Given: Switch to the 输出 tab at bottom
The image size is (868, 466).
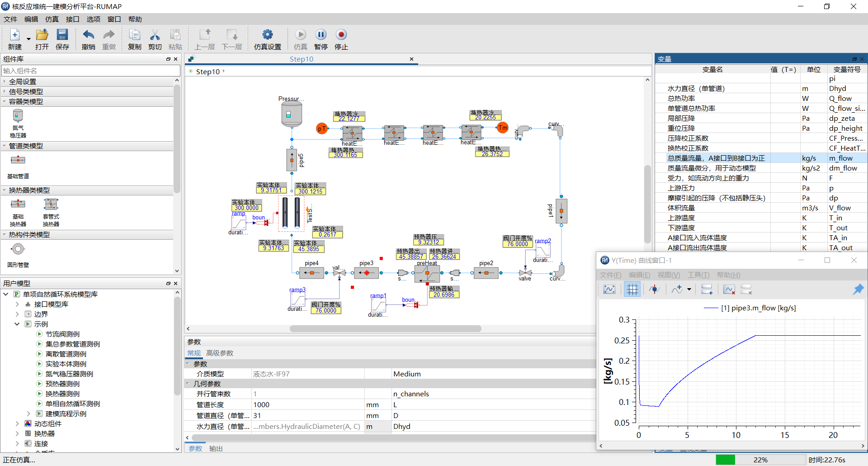Looking at the screenshot, I should coord(216,448).
